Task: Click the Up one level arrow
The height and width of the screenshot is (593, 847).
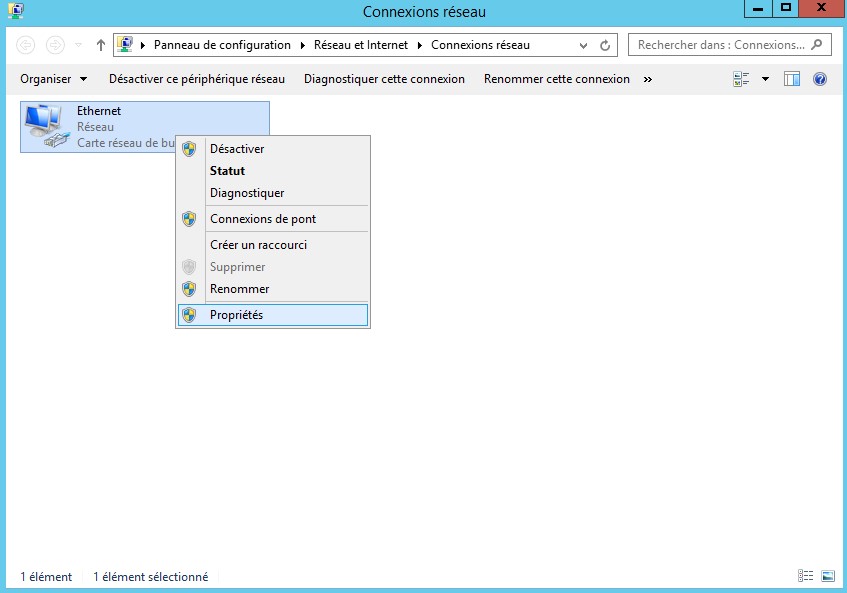Action: pyautogui.click(x=101, y=45)
